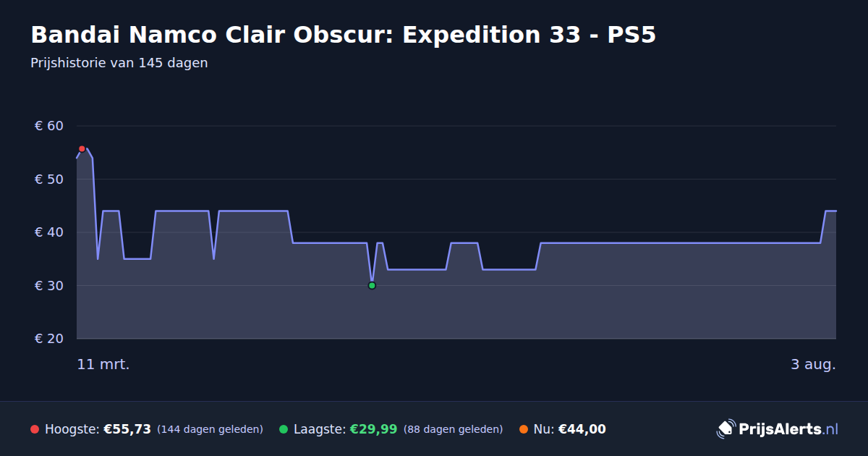This screenshot has height=456, width=868.
Task: Select the € 40 y-axis label
Action: pyautogui.click(x=49, y=232)
